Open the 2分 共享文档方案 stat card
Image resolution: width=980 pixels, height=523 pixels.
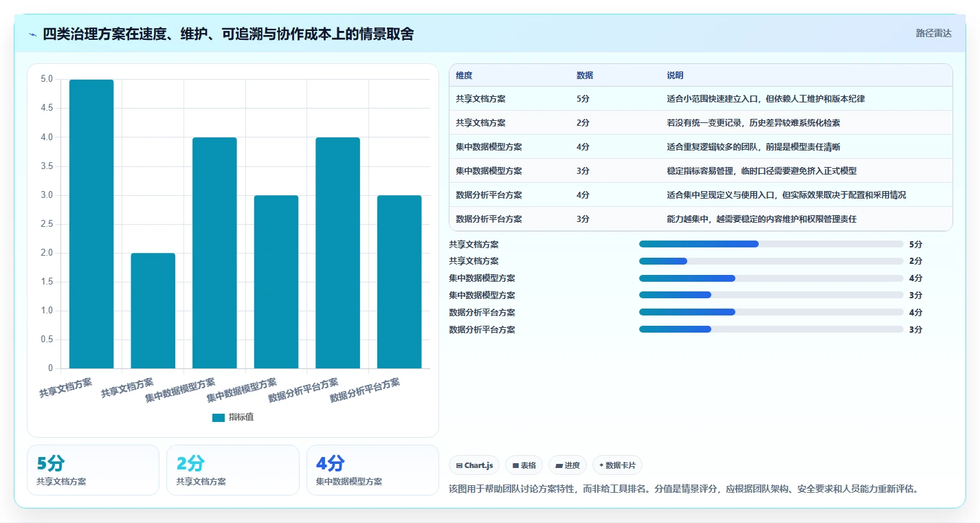233,470
